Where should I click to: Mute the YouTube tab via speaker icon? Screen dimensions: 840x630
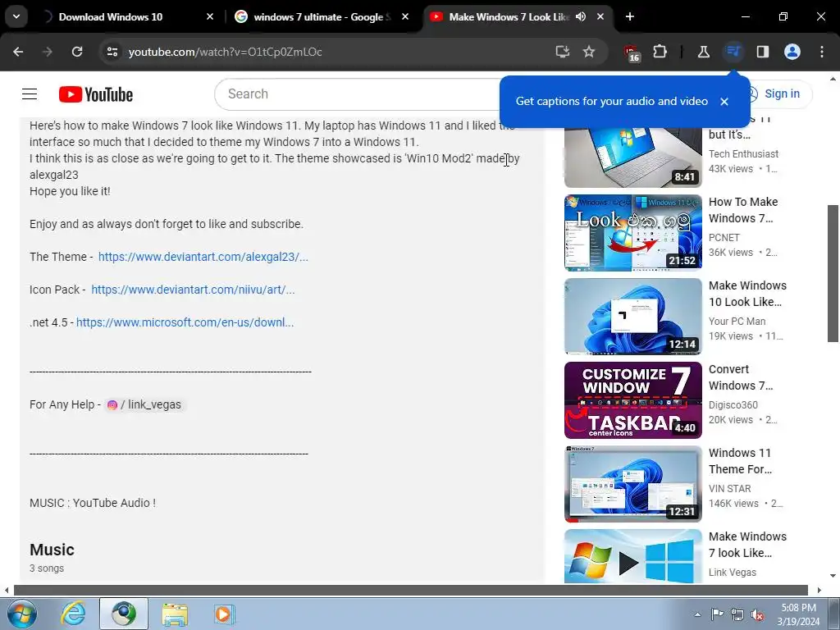click(581, 16)
